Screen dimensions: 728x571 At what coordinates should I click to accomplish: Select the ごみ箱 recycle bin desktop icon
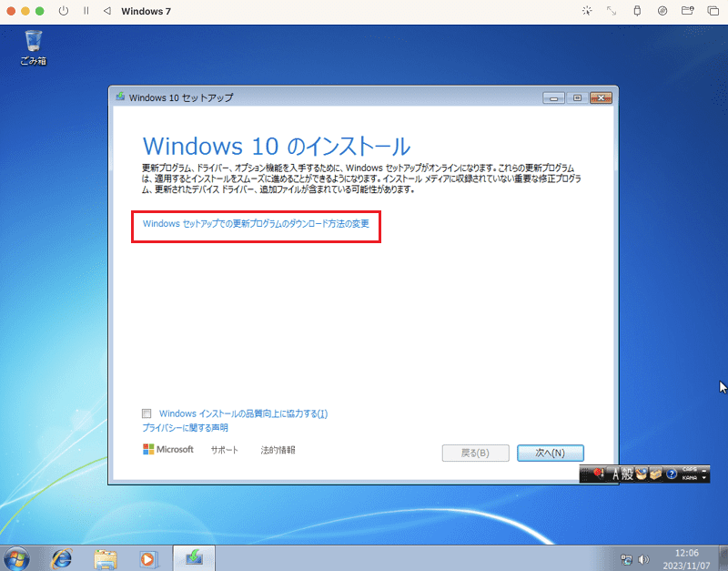34,48
